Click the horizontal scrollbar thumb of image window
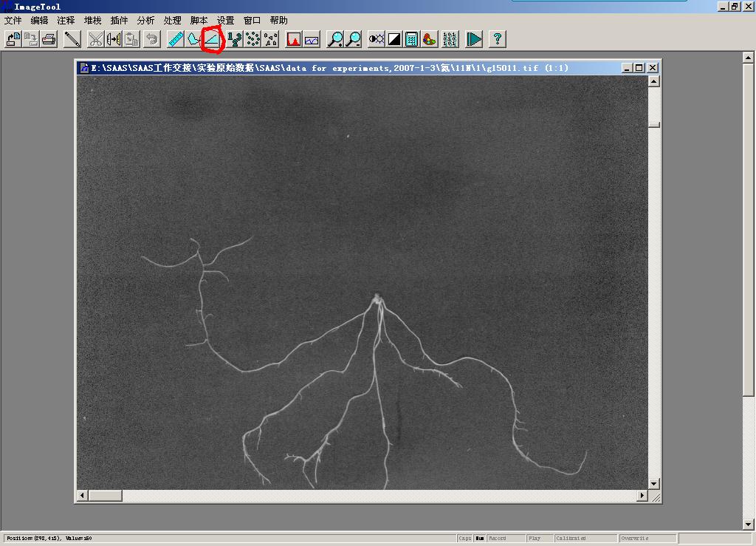 coord(105,495)
